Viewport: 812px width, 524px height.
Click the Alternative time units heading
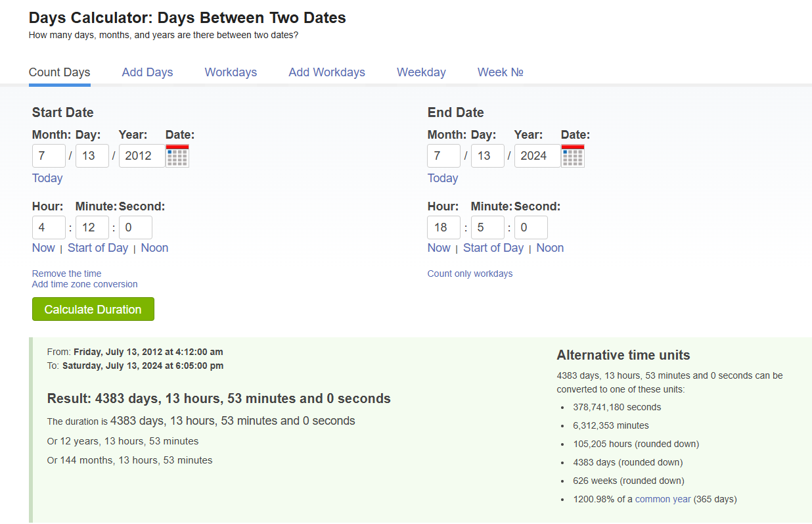(623, 355)
